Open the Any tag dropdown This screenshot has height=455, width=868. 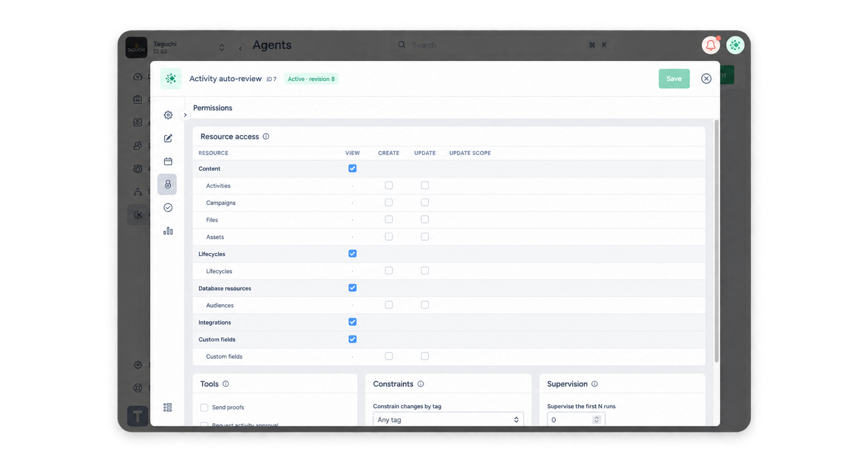[x=448, y=419]
